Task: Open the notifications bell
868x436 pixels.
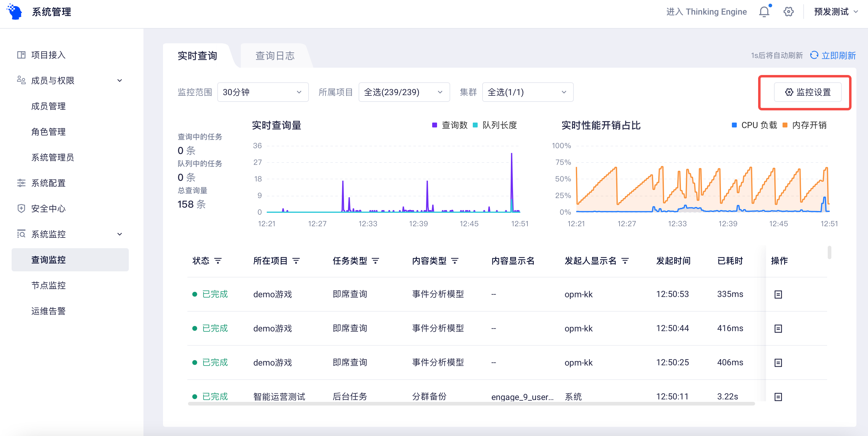Action: point(764,12)
